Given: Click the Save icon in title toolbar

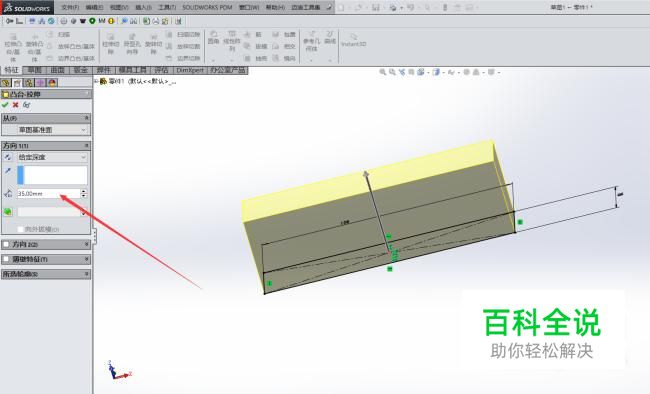Looking at the screenshot, I should [x=376, y=7].
